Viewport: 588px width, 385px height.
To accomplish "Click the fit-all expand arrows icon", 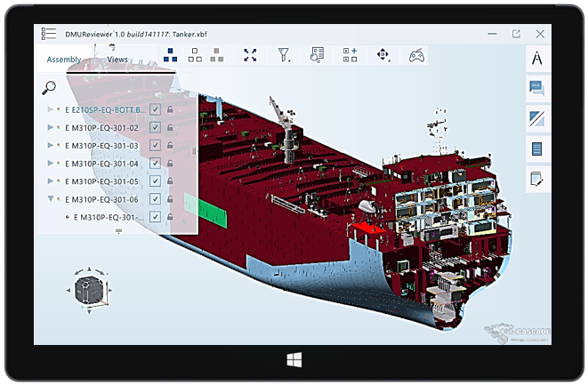I will [x=250, y=56].
